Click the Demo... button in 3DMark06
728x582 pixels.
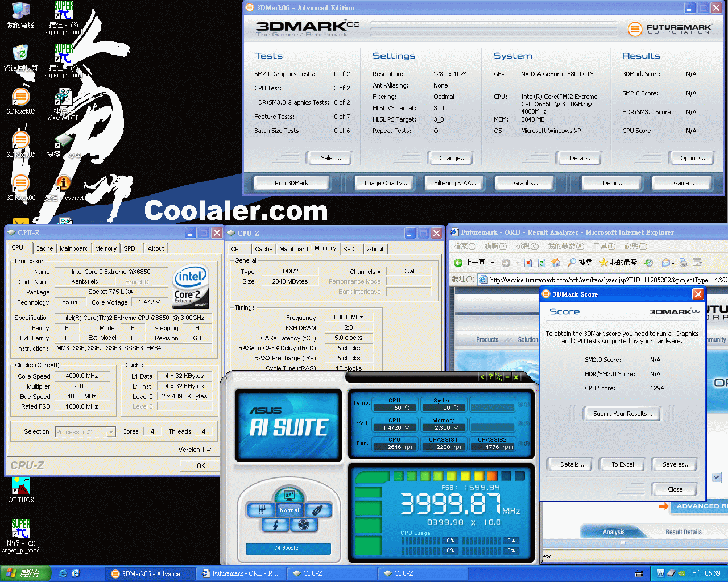tap(613, 183)
